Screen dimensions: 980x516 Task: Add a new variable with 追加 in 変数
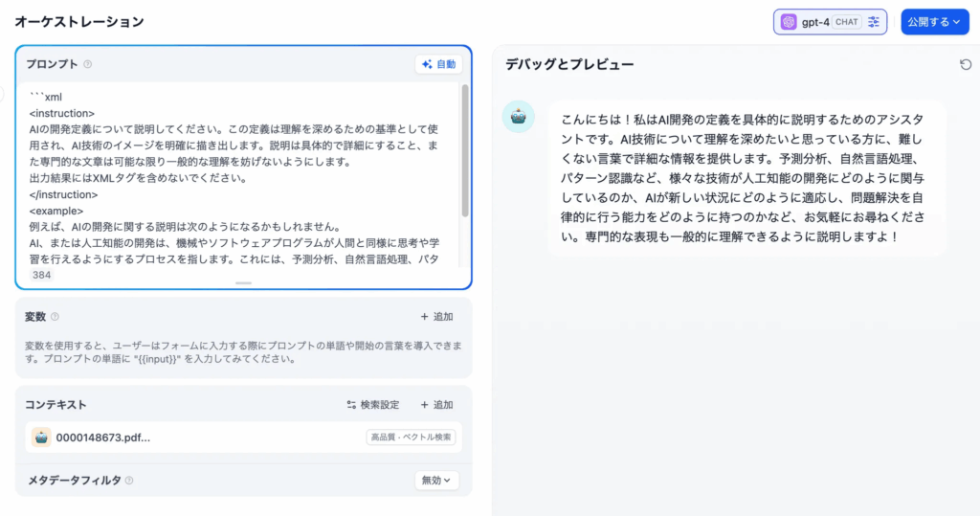pyautogui.click(x=436, y=317)
